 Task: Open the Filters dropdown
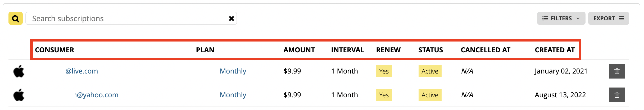coord(561,19)
